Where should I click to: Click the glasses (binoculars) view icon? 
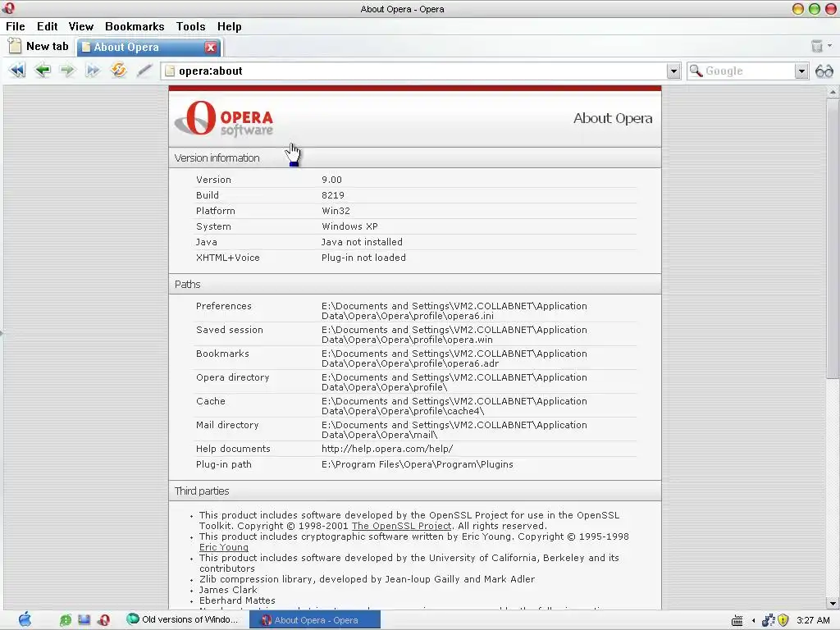point(824,71)
